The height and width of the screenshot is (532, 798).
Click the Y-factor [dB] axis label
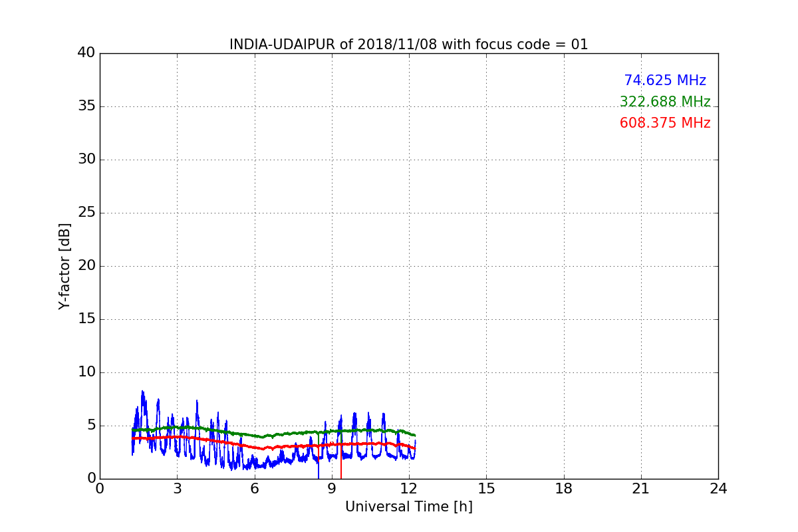point(65,266)
